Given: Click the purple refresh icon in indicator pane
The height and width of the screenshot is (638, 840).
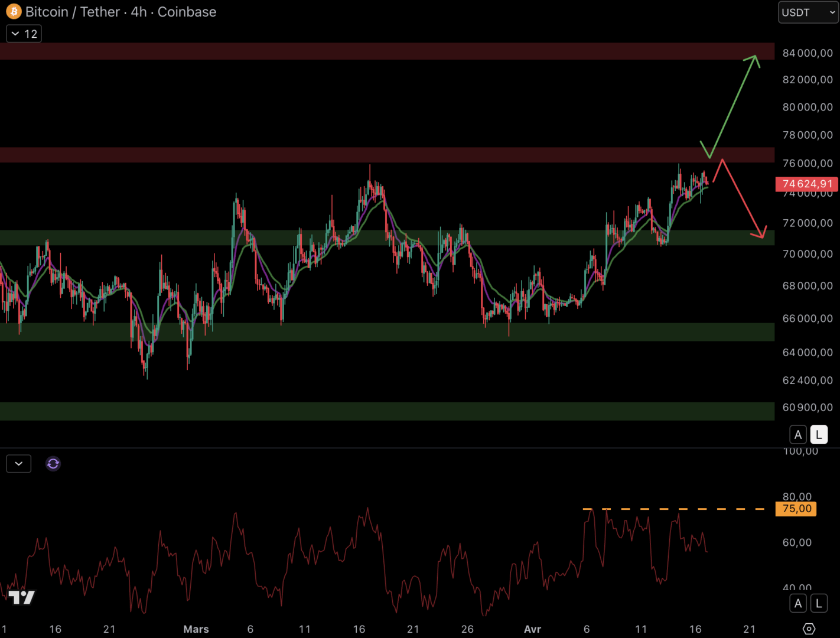Looking at the screenshot, I should [x=53, y=464].
